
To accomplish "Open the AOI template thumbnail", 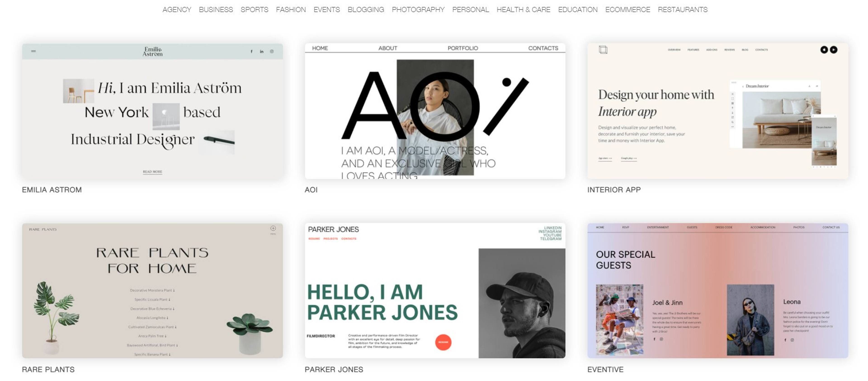I will pos(435,111).
